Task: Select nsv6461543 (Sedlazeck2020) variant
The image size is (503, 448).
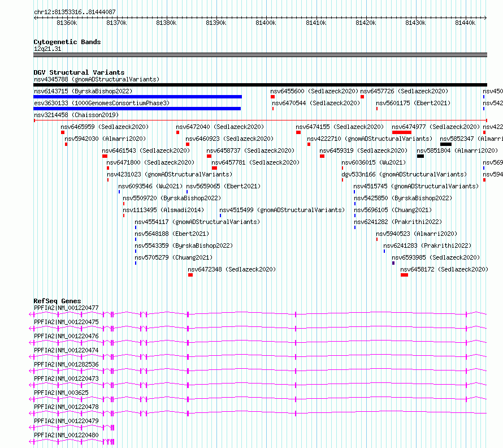Action: click(x=146, y=150)
